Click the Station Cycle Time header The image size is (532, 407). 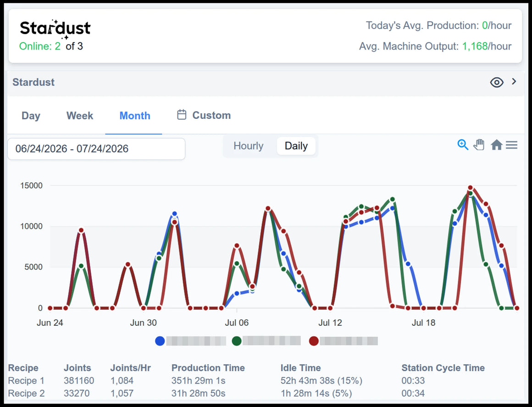click(x=443, y=368)
